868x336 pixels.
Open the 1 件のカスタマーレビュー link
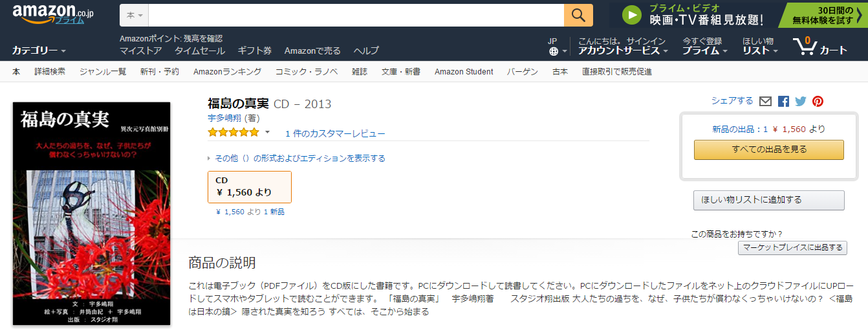click(335, 133)
